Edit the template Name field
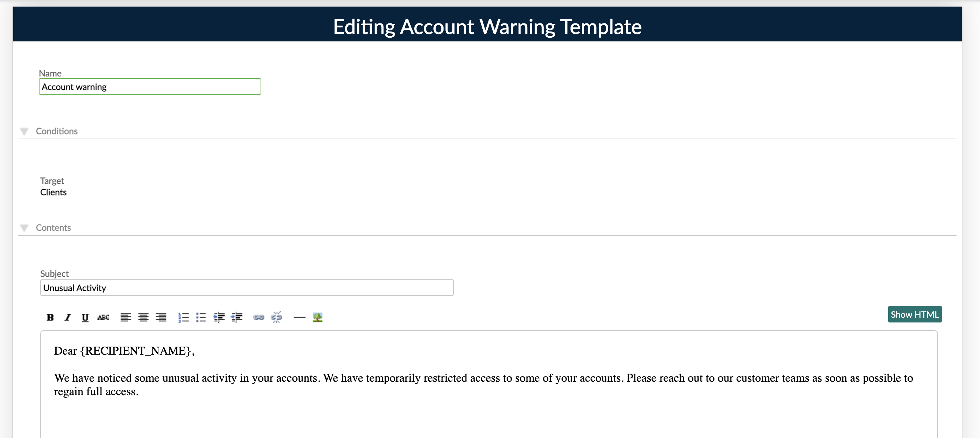980x438 pixels. click(150, 87)
